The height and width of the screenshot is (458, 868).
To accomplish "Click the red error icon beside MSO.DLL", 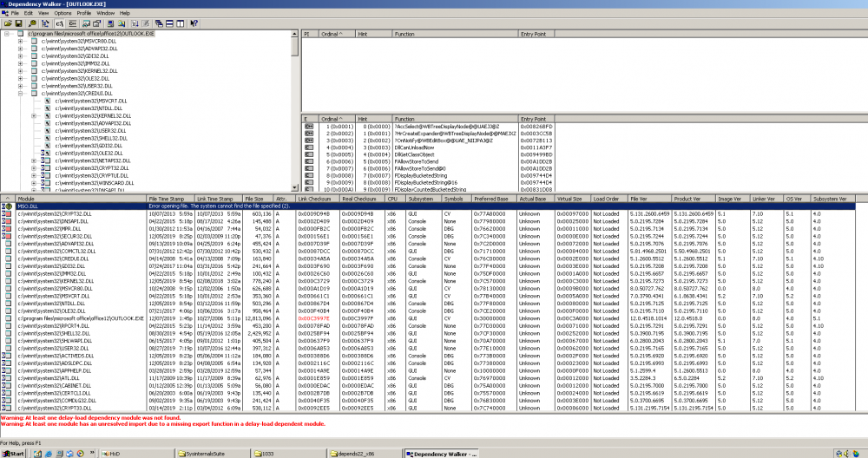I will (9, 206).
